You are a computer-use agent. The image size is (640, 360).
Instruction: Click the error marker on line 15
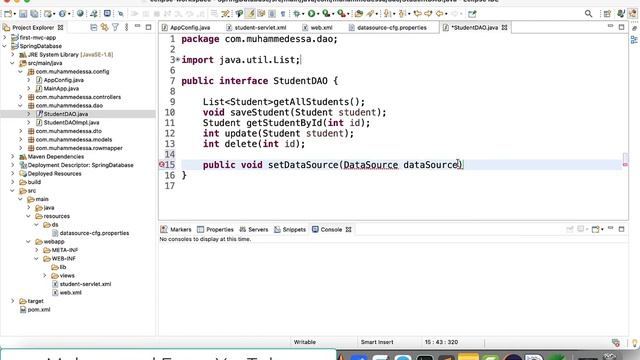click(162, 164)
